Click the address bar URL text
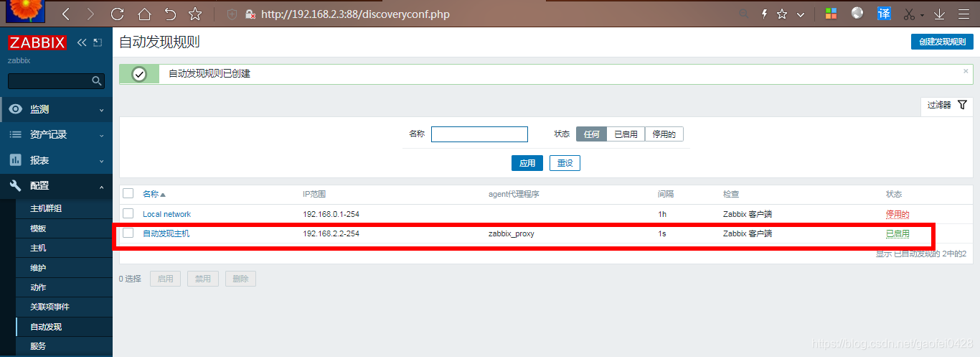The image size is (980, 357). click(355, 14)
